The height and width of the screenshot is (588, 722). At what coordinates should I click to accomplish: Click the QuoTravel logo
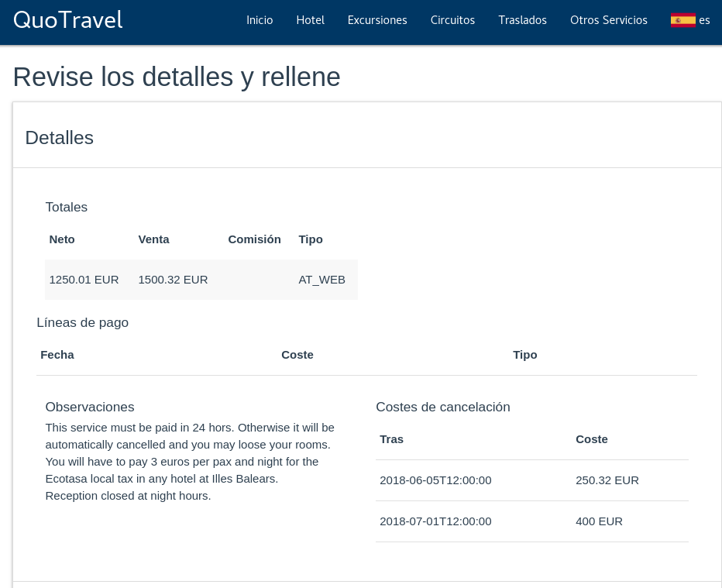[x=68, y=20]
